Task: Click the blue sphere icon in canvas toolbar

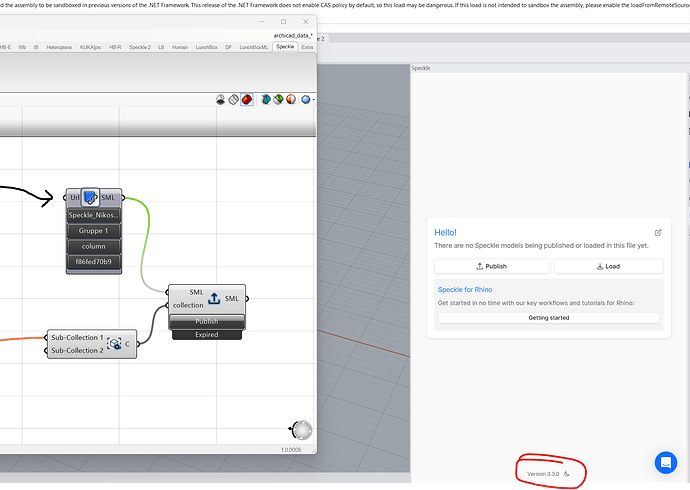Action: [x=305, y=100]
